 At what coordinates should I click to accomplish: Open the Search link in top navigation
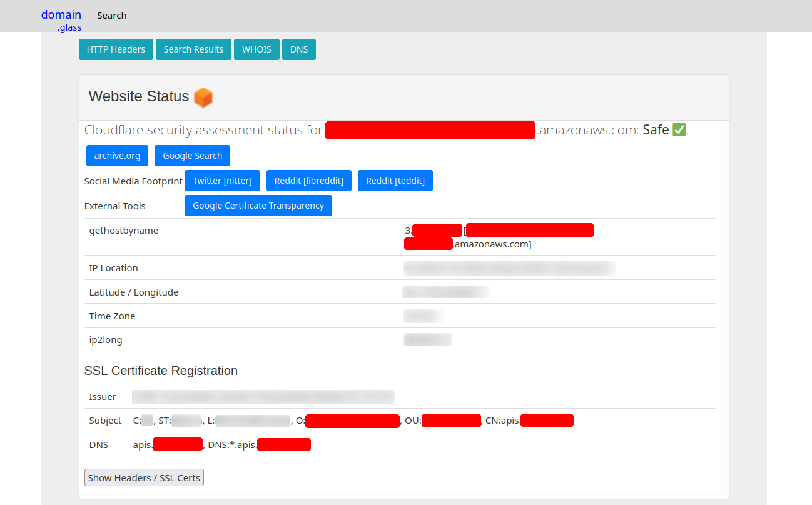[x=112, y=16]
